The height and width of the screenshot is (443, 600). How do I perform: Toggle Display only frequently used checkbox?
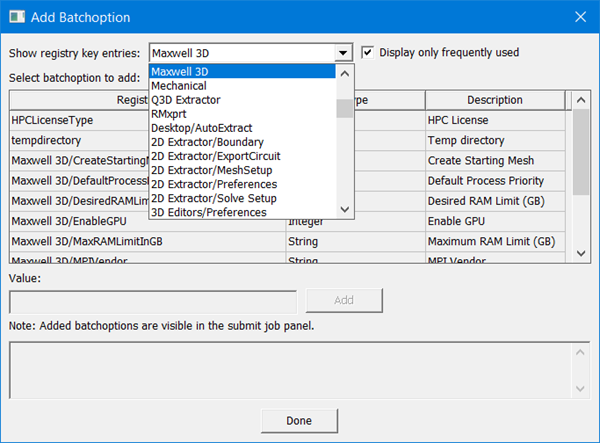coord(367,52)
